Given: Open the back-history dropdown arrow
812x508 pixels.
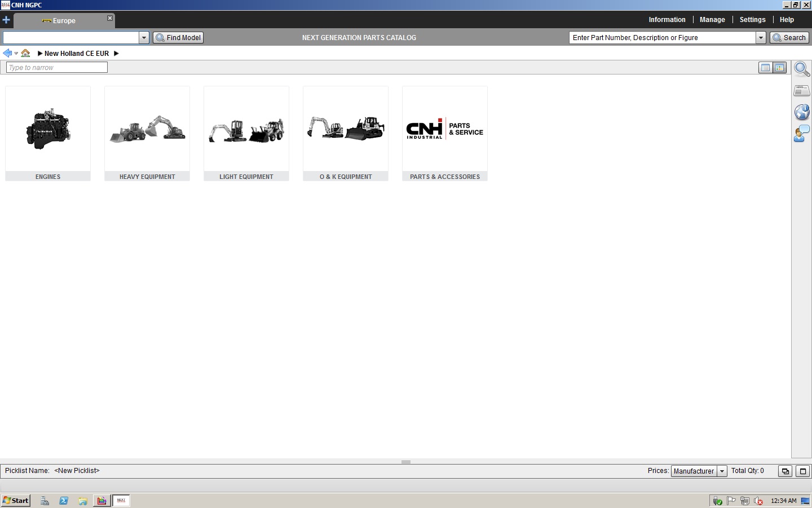Looking at the screenshot, I should click(x=16, y=54).
